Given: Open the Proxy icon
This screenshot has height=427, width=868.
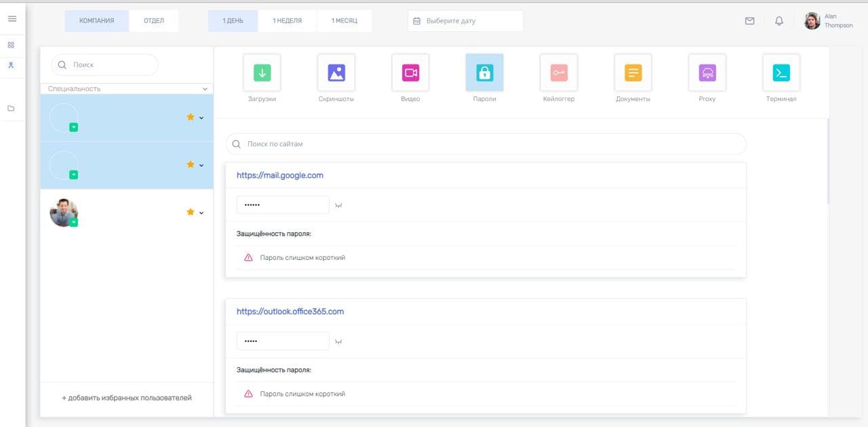Looking at the screenshot, I should pos(707,73).
